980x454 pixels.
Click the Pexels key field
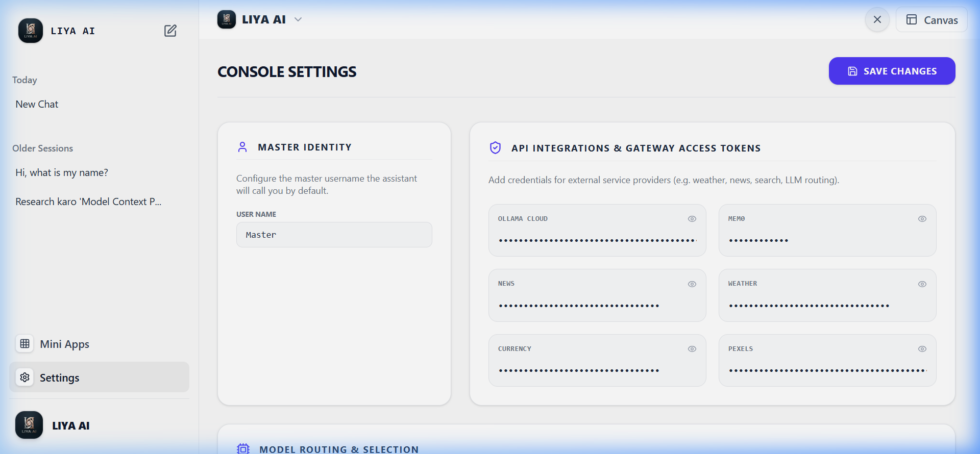pyautogui.click(x=827, y=370)
